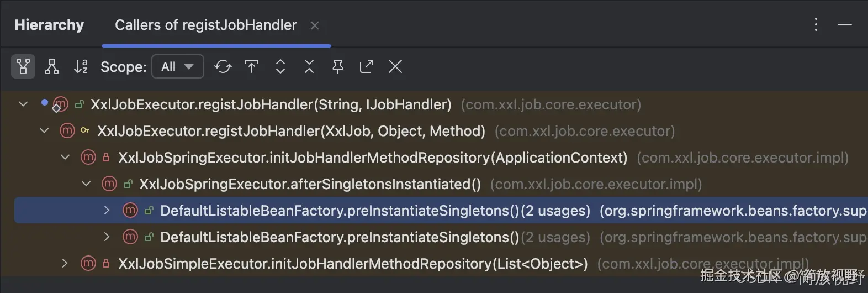Click the Expand All icon
The image size is (868, 293).
pos(280,67)
